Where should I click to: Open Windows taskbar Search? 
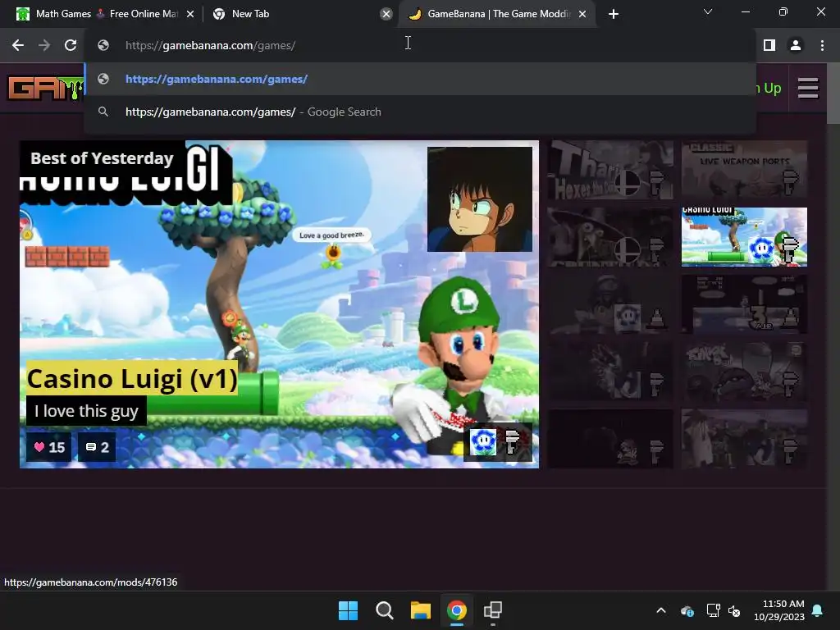(385, 610)
